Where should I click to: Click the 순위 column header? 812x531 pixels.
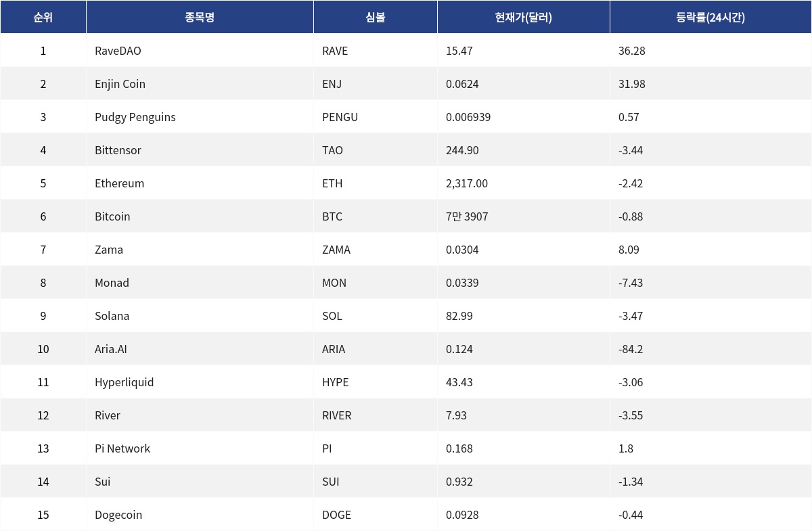coord(43,18)
